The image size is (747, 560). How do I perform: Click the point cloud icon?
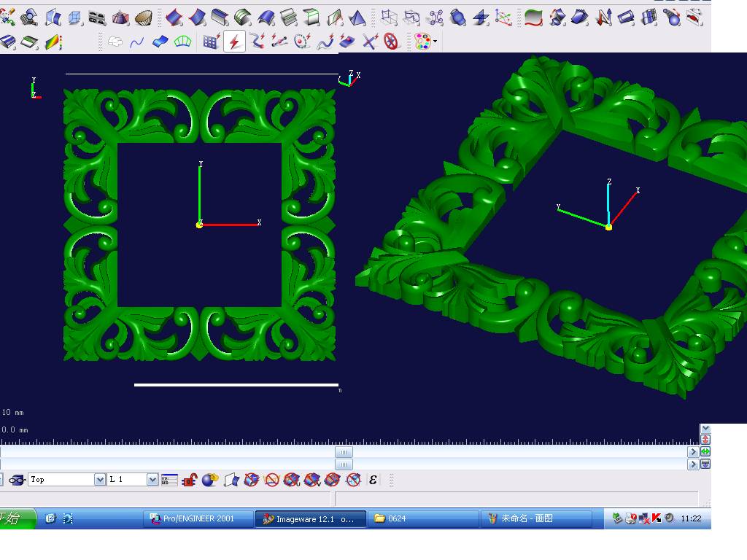tap(115, 42)
